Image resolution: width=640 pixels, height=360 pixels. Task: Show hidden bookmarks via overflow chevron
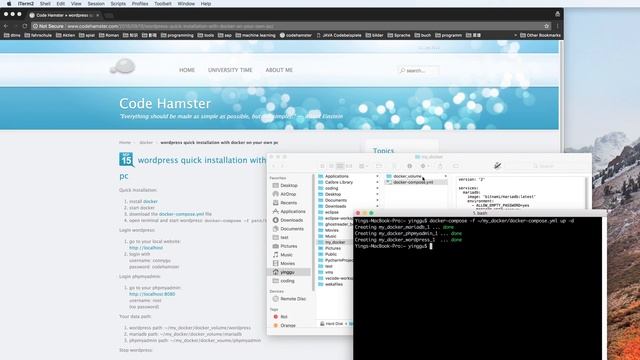(x=515, y=36)
